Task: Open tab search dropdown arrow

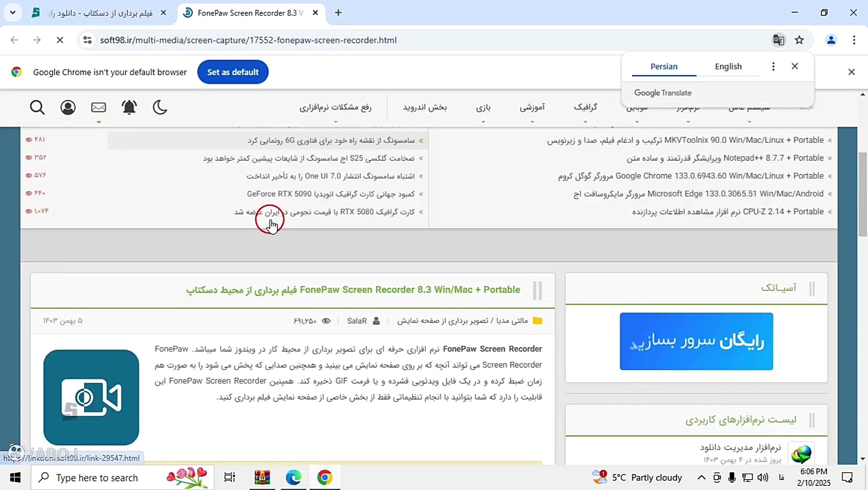Action: [13, 13]
